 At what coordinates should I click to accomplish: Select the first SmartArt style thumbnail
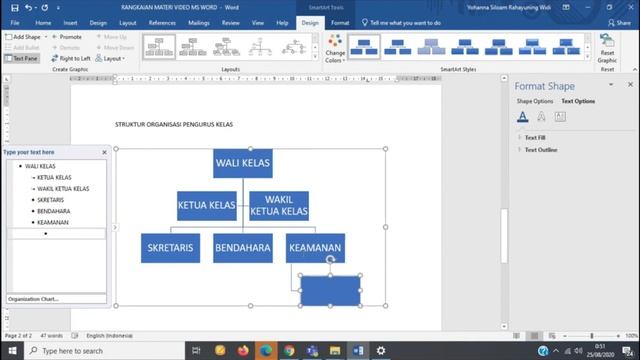click(x=364, y=47)
